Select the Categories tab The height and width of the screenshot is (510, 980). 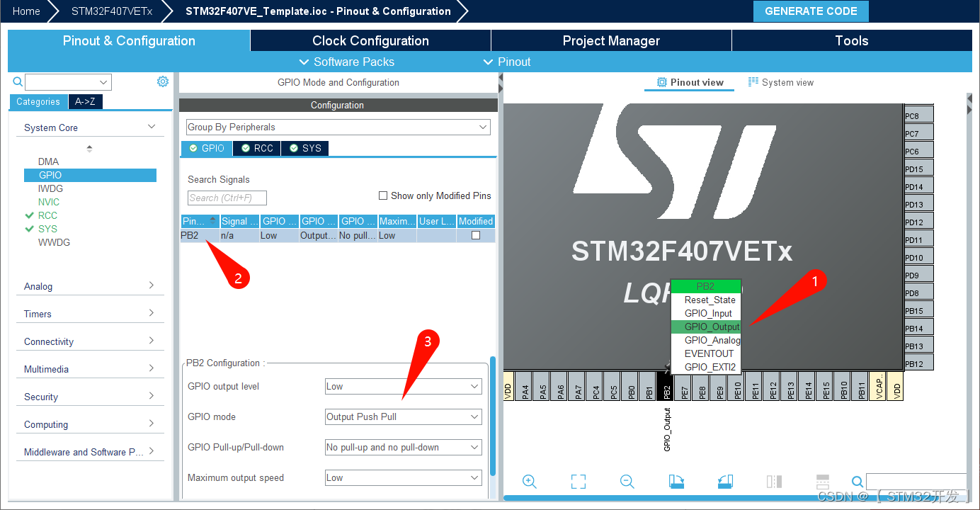coord(38,102)
